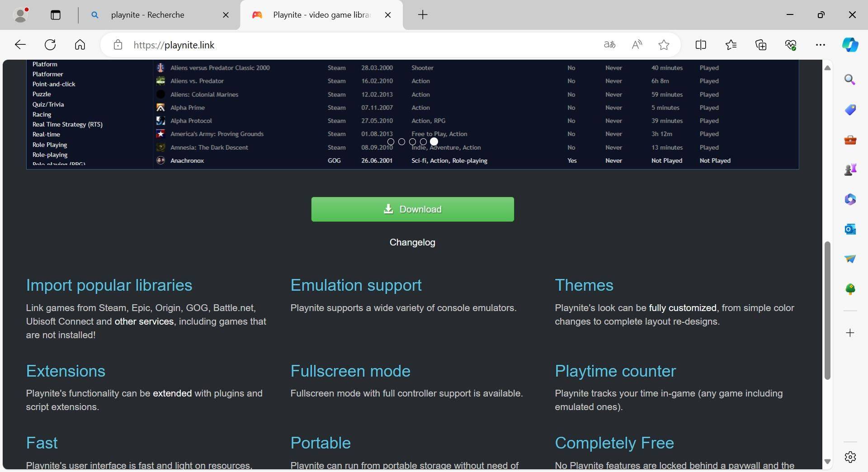Screen dimensions: 868x472
Task: Click the 'Fullscreen mode' heading
Action: (x=350, y=371)
